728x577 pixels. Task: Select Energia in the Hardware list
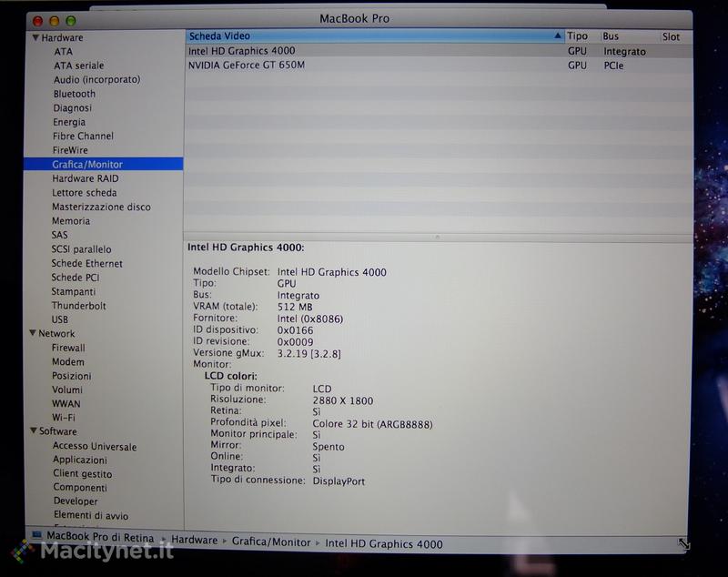[69, 122]
